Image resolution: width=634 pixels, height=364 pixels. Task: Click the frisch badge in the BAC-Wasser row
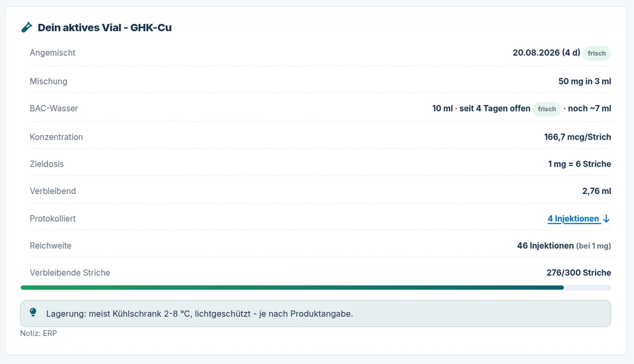click(x=547, y=109)
